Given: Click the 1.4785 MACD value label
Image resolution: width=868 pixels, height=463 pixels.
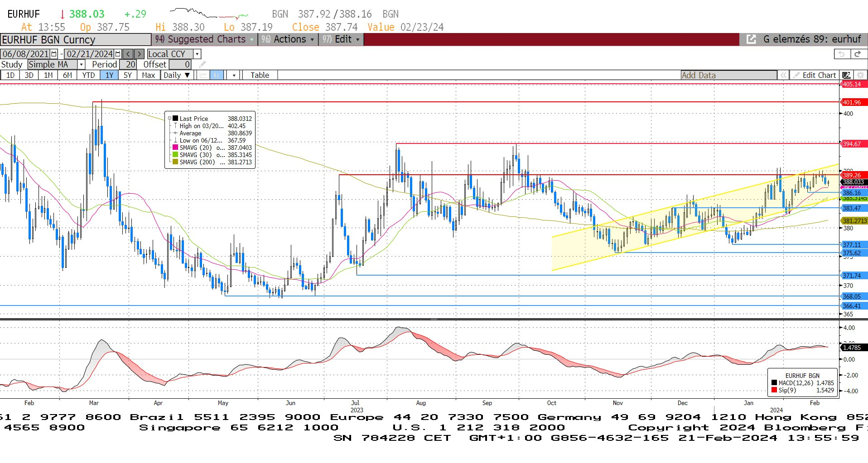Looking at the screenshot, I should 854,348.
